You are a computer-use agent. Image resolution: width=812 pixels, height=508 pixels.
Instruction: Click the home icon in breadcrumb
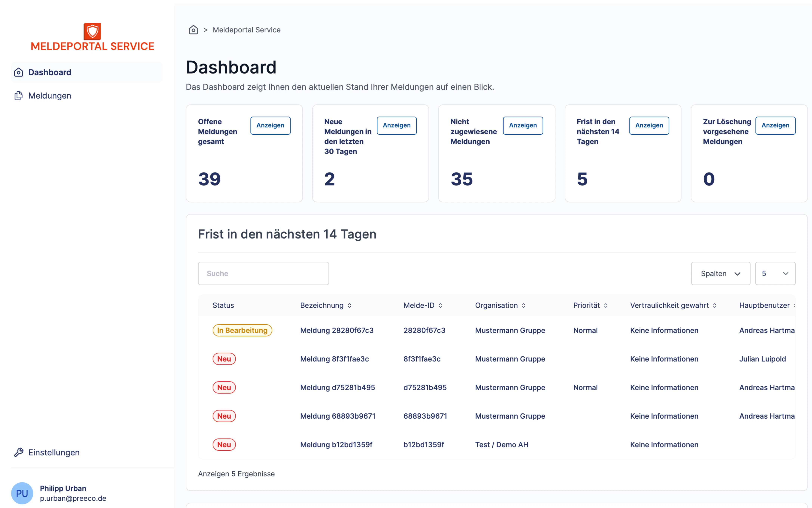click(193, 30)
